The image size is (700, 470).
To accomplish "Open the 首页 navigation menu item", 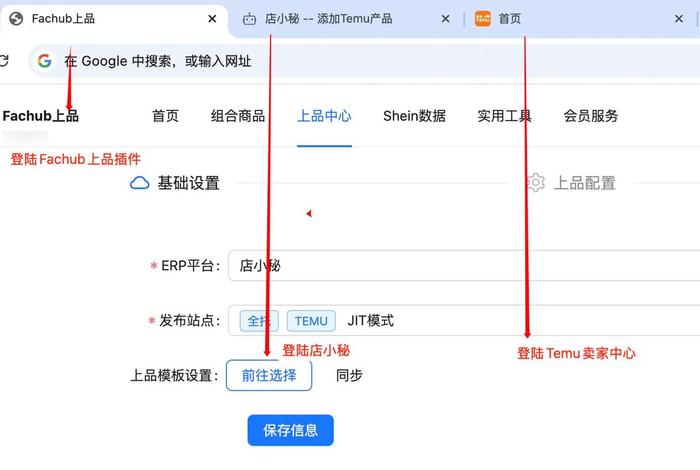I will 165,116.
